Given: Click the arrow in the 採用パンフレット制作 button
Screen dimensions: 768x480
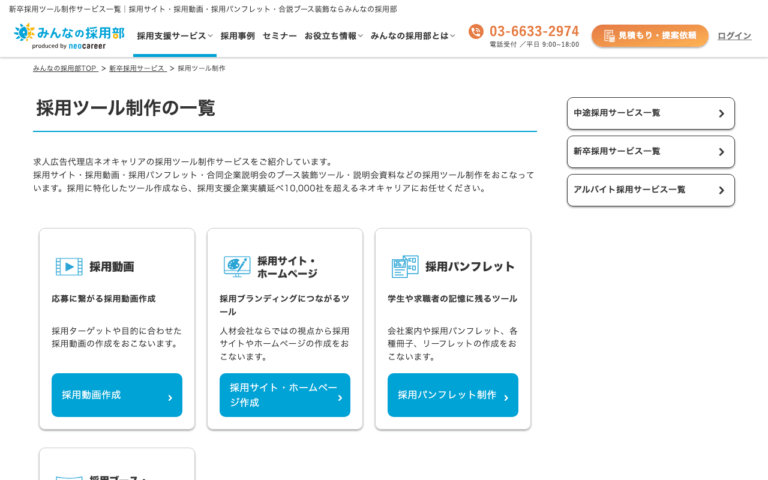Looking at the screenshot, I should click(x=506, y=398).
